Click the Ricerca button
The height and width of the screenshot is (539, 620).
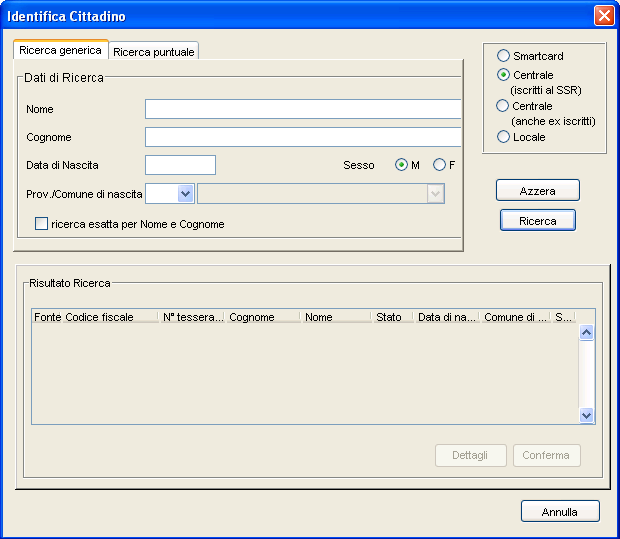pyautogui.click(x=537, y=221)
